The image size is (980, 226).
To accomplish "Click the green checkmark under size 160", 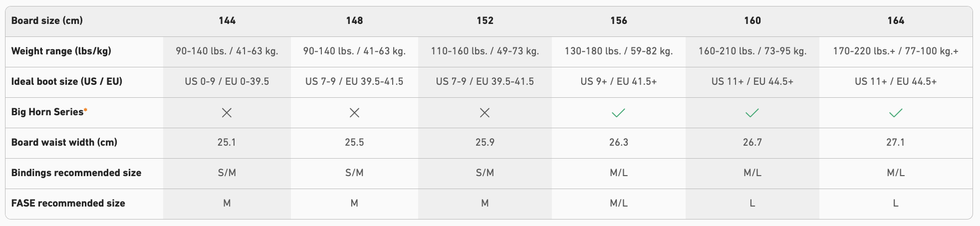I will point(752,113).
